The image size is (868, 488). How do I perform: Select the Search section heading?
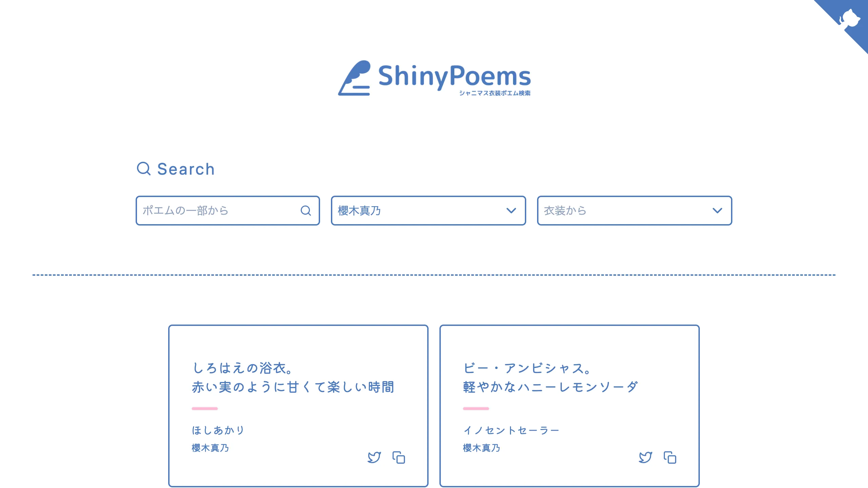[186, 169]
